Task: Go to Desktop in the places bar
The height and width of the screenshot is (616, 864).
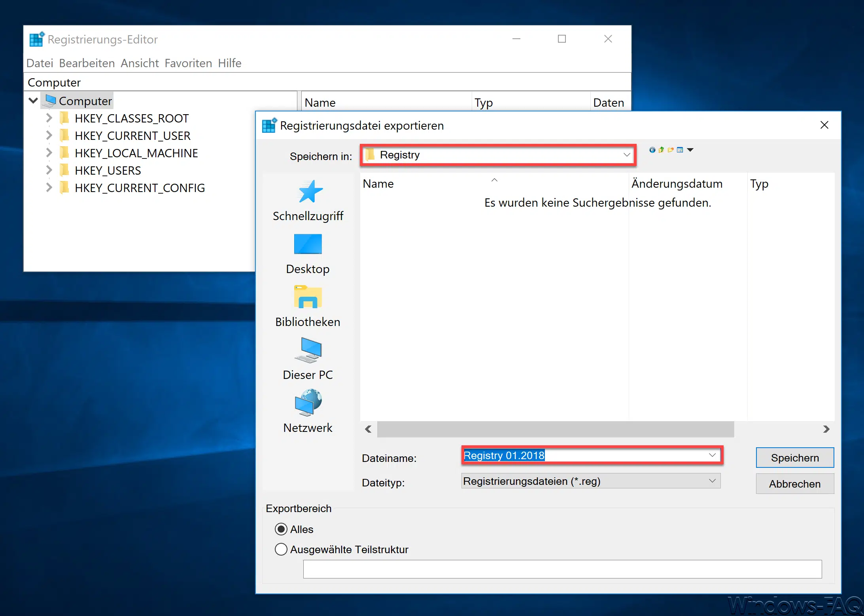Action: (308, 254)
